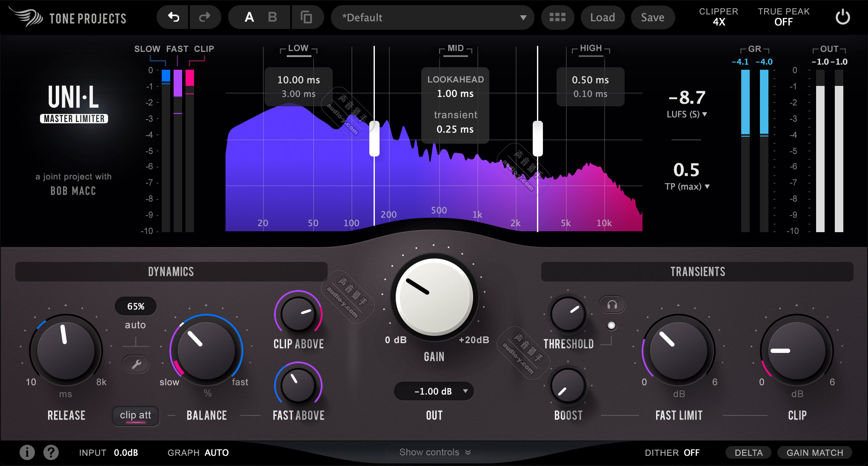
Task: Click the BALANCE knob
Action: (206, 350)
